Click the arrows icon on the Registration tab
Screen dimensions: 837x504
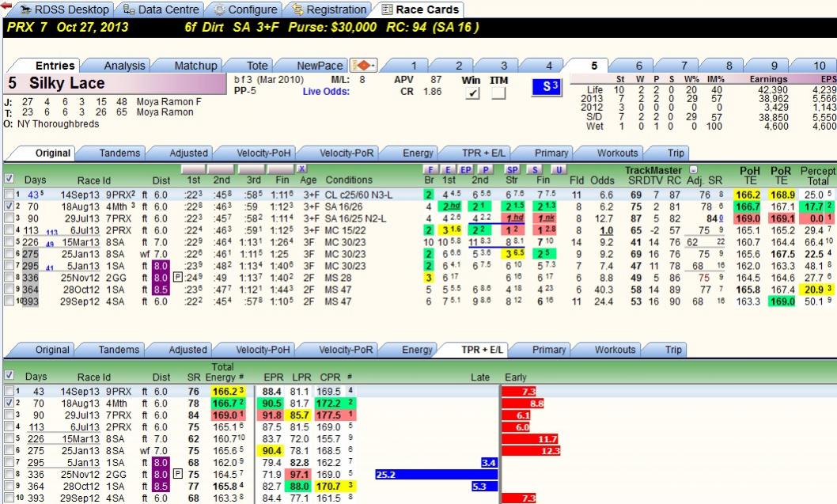click(x=298, y=9)
